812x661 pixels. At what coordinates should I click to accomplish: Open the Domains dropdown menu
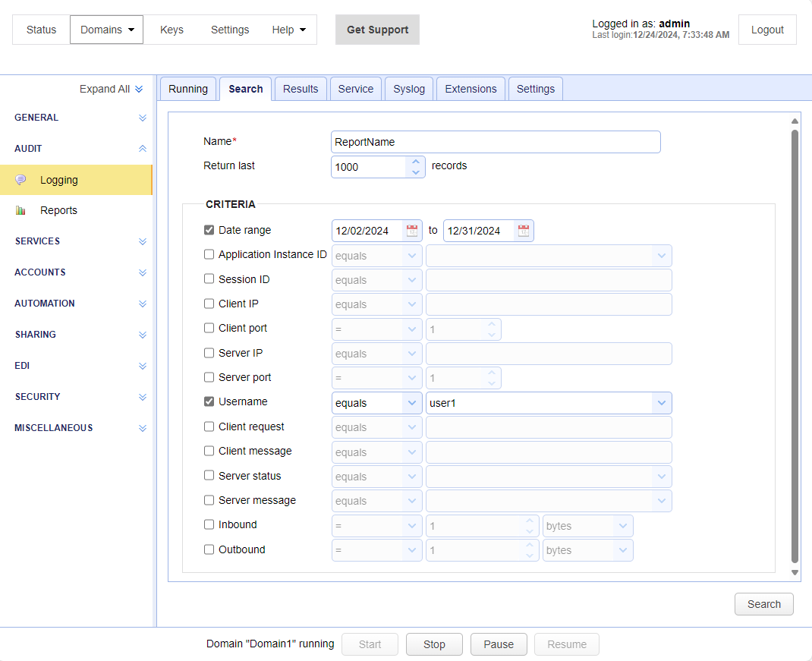(106, 30)
